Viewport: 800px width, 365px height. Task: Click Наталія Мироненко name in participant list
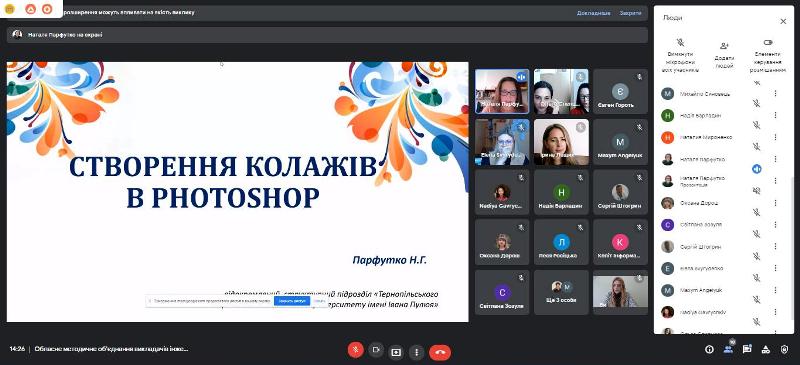pyautogui.click(x=706, y=137)
